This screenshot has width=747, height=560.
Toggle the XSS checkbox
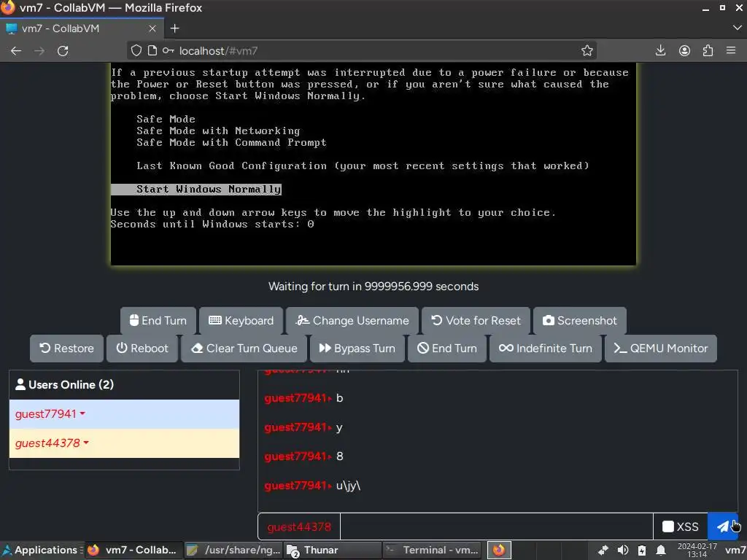[x=668, y=526]
